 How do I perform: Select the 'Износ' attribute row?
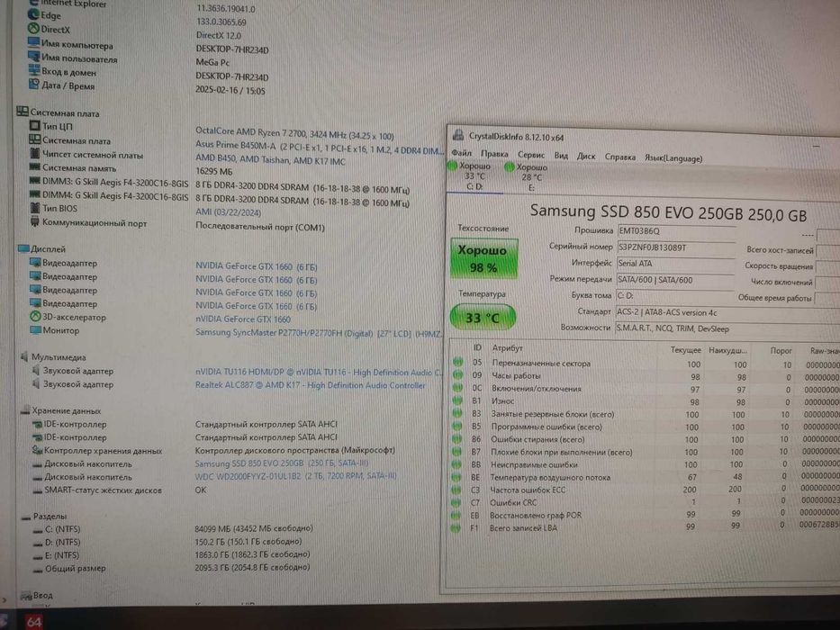tap(645, 401)
